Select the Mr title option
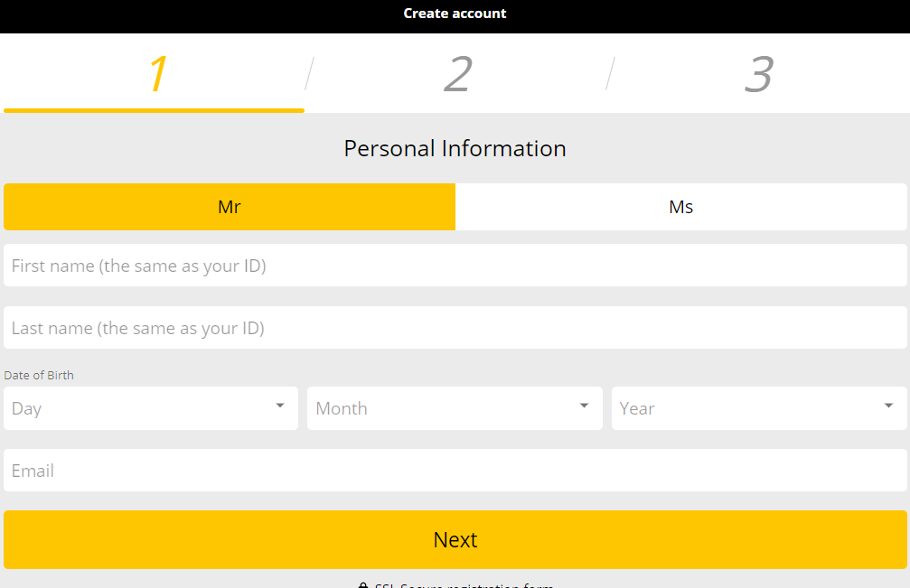This screenshot has height=588, width=910. pyautogui.click(x=230, y=207)
